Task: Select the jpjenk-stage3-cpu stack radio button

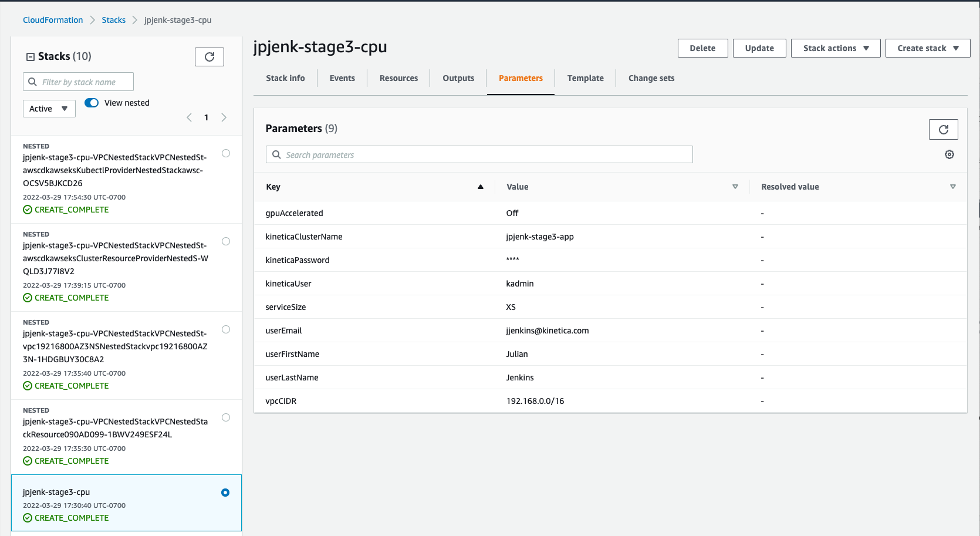Action: tap(225, 493)
